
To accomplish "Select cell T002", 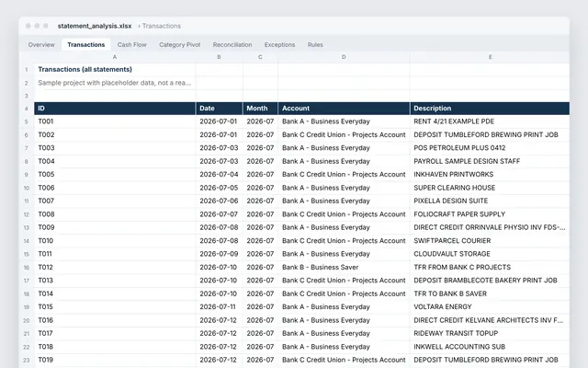I will [114, 135].
